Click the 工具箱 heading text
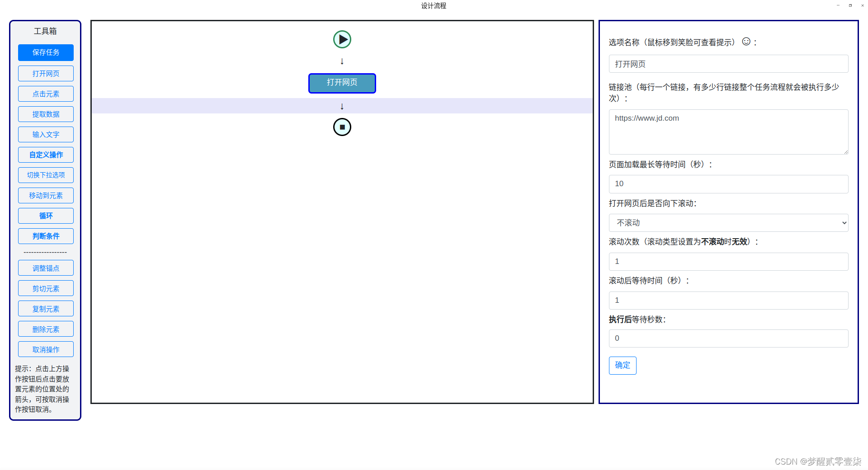This screenshot has width=868, height=470. (45, 31)
